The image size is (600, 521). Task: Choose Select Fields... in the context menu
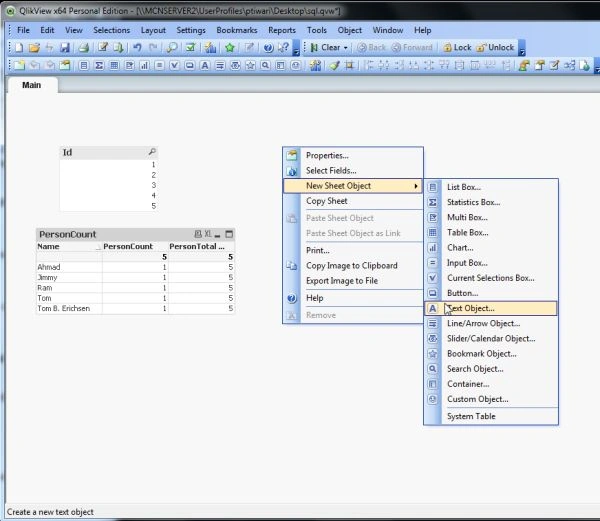click(353, 171)
